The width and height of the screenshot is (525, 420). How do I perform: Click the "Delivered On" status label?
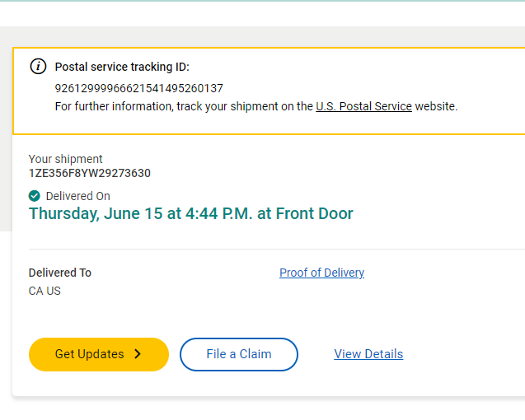pyautogui.click(x=78, y=196)
